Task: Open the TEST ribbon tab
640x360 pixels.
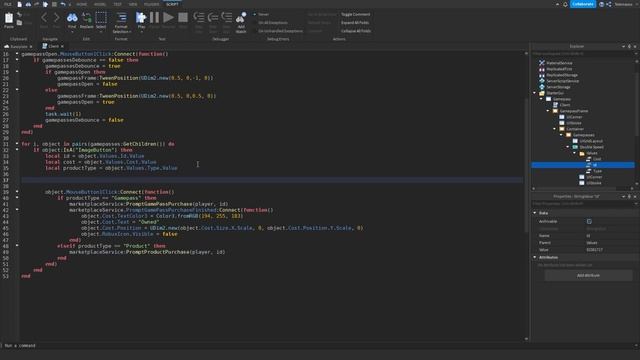Action: [x=118, y=4]
